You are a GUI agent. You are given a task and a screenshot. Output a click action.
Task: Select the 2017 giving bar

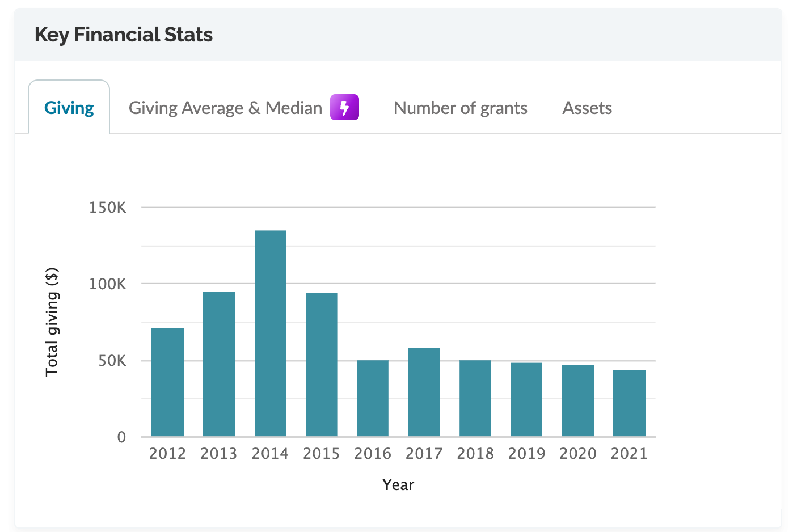424,392
